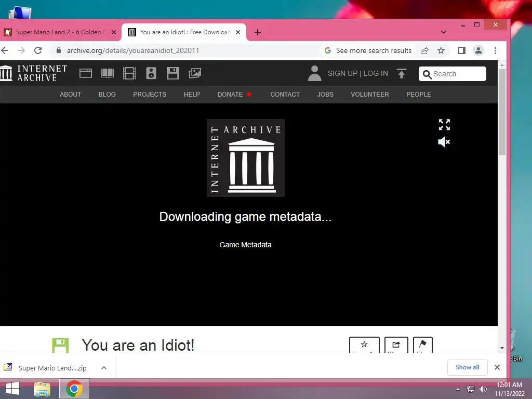Open the BLOG menu item

tap(107, 95)
